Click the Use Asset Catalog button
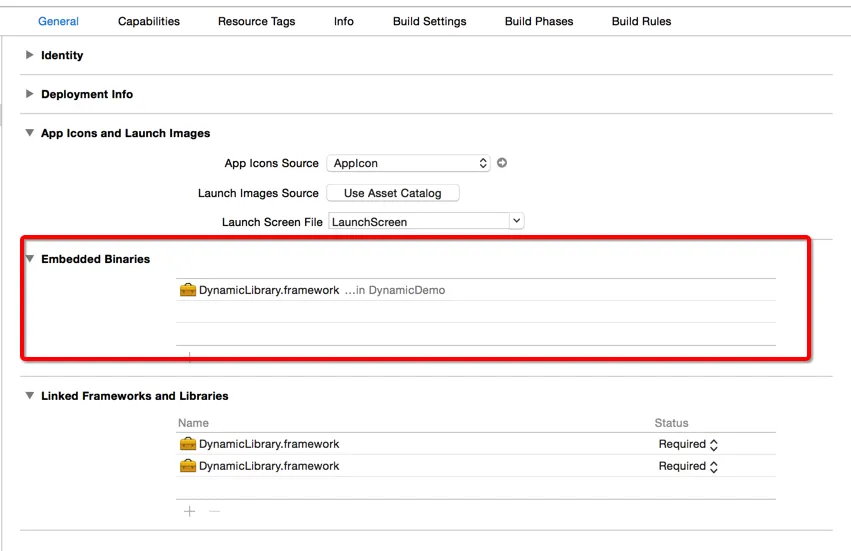The width and height of the screenshot is (851, 551). point(392,193)
